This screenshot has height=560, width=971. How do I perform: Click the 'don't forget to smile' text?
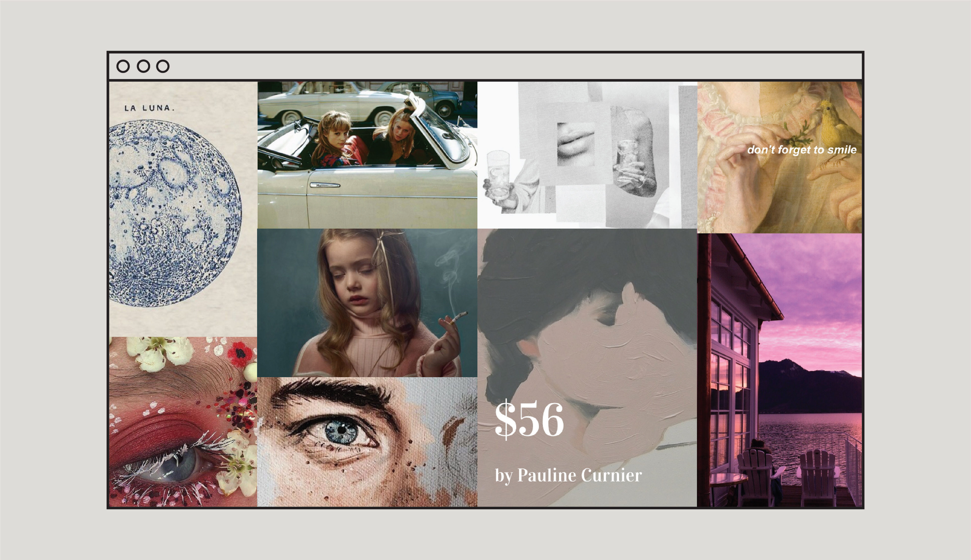pos(802,150)
